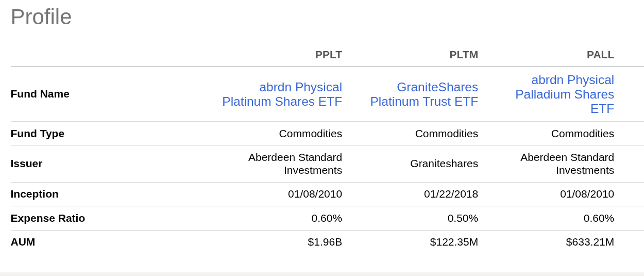The image size is (644, 276).
Task: Click the Profile heading
Action: click(41, 17)
